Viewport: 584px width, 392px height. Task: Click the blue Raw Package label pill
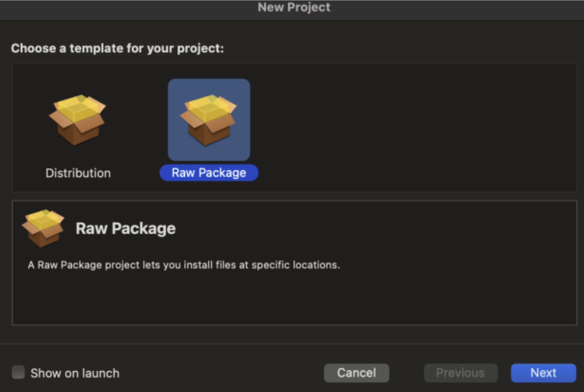[209, 173]
